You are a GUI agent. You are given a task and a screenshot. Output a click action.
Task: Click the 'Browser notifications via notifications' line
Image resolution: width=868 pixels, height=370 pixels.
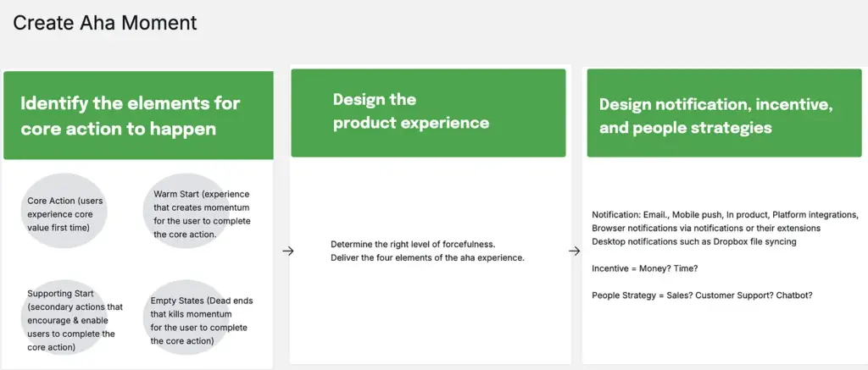click(x=705, y=228)
